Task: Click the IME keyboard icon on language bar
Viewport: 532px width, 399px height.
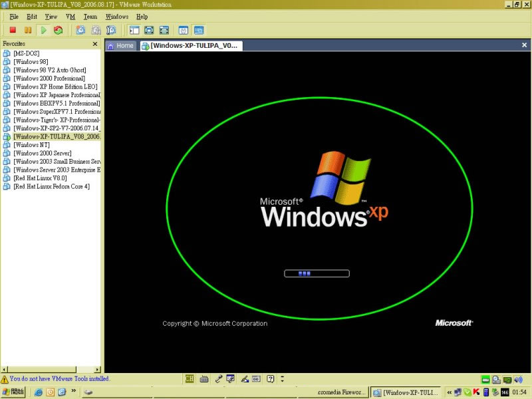Action: coord(204,378)
